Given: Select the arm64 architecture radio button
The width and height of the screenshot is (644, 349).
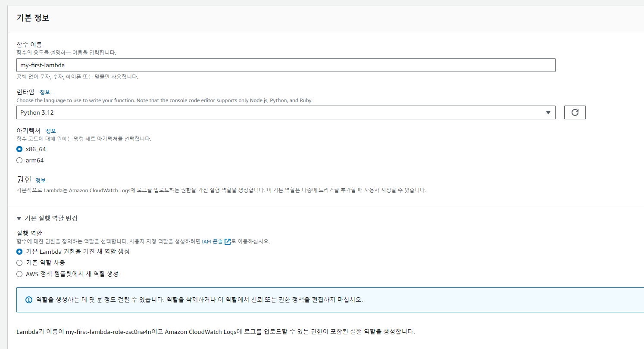Looking at the screenshot, I should pyautogui.click(x=19, y=160).
